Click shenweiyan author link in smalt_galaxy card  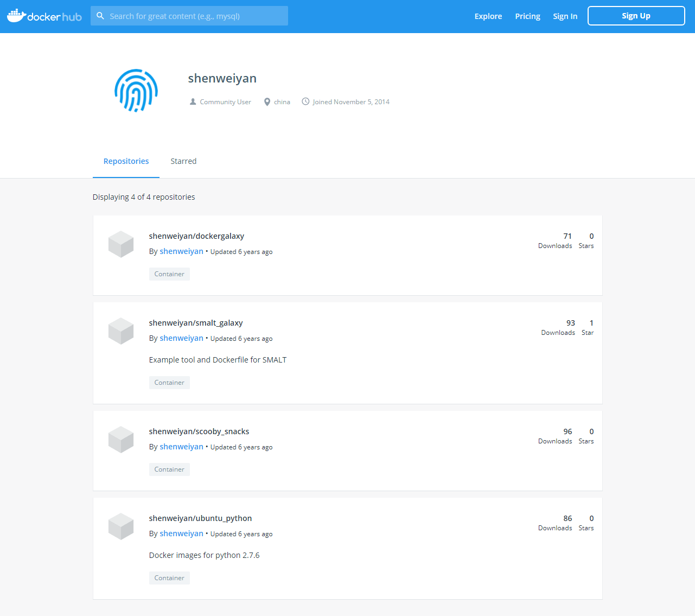(x=181, y=338)
